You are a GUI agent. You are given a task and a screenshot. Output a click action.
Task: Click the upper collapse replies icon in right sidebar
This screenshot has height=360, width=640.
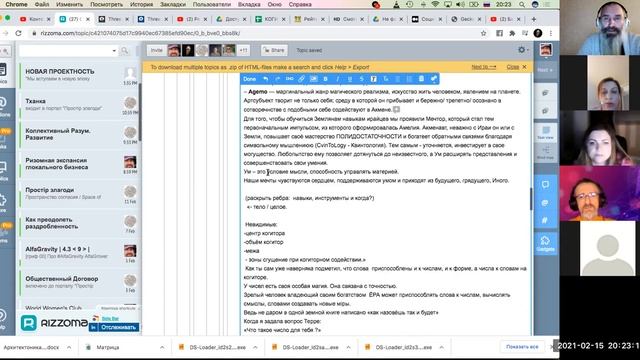click(x=545, y=93)
